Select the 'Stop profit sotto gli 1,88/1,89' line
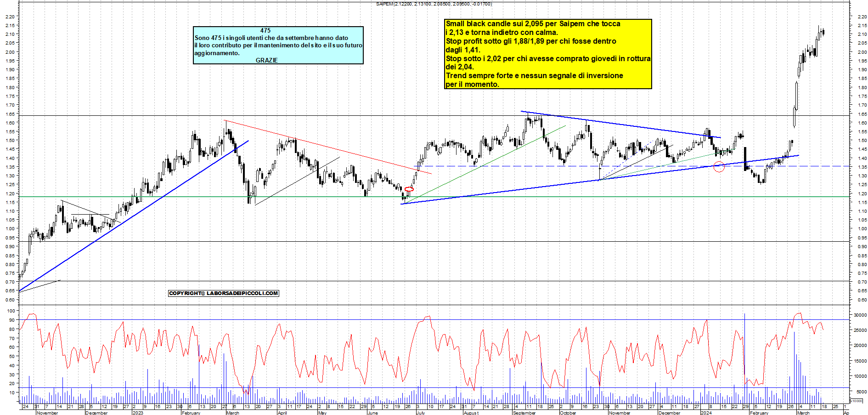This screenshot has width=868, height=415. point(531,41)
